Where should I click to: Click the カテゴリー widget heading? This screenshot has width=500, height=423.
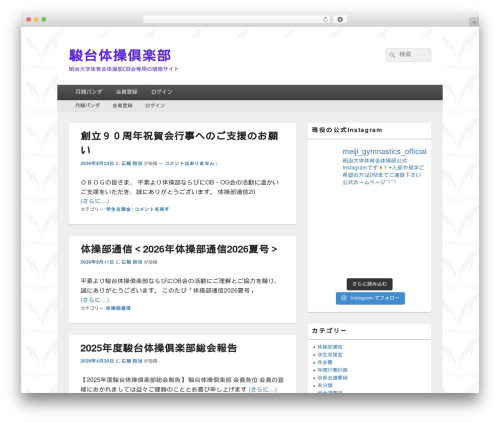click(x=329, y=331)
